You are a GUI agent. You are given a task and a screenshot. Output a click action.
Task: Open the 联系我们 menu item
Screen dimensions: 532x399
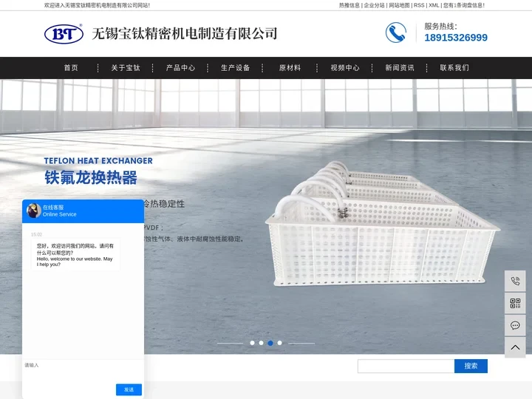pos(454,68)
